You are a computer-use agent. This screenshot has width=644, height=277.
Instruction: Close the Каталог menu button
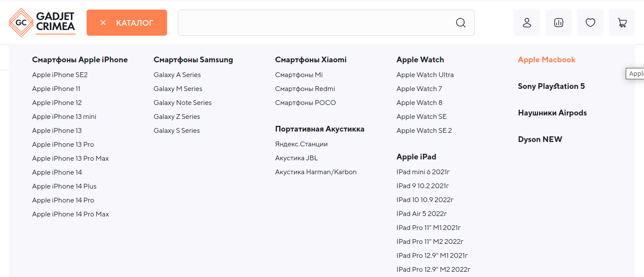[x=127, y=23]
